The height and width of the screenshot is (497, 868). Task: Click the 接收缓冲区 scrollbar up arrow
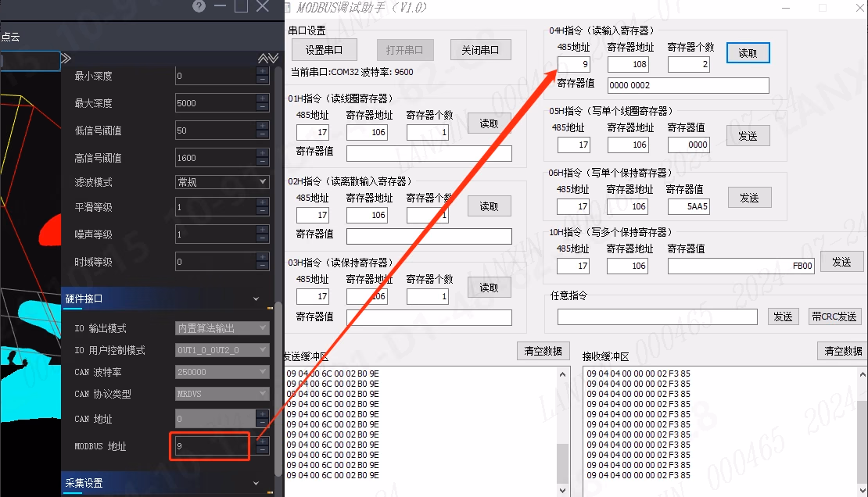(863, 374)
